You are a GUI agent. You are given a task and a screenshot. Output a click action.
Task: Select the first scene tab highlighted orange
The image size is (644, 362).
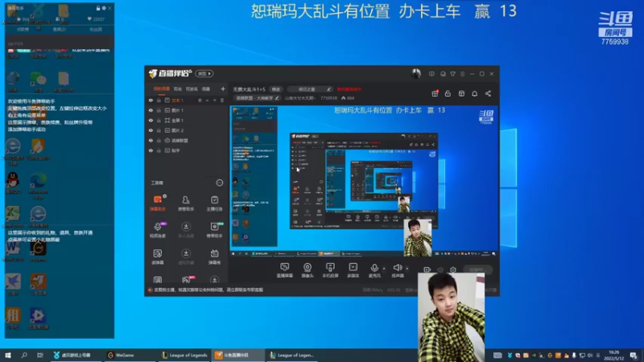pos(162,88)
